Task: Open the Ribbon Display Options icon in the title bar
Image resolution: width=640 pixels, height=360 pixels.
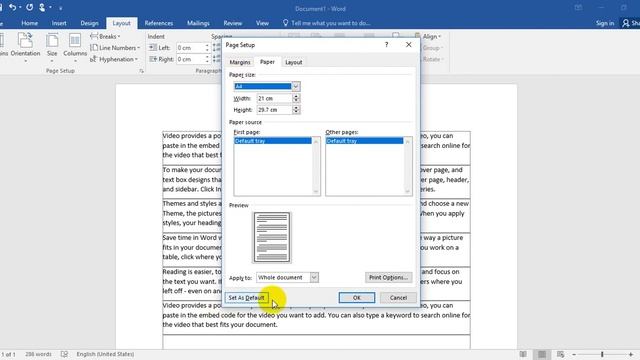Action: pyautogui.click(x=578, y=8)
